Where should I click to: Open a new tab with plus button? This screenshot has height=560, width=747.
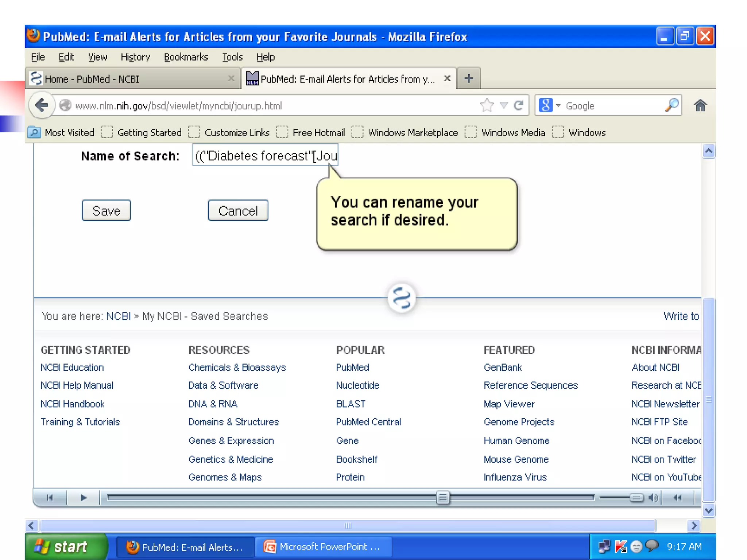click(469, 78)
